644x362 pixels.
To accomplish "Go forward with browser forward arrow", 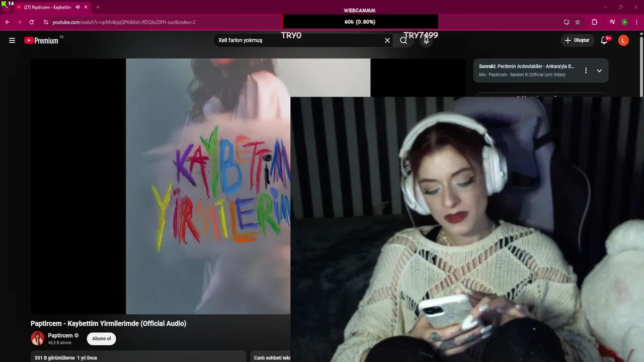I will (x=19, y=22).
